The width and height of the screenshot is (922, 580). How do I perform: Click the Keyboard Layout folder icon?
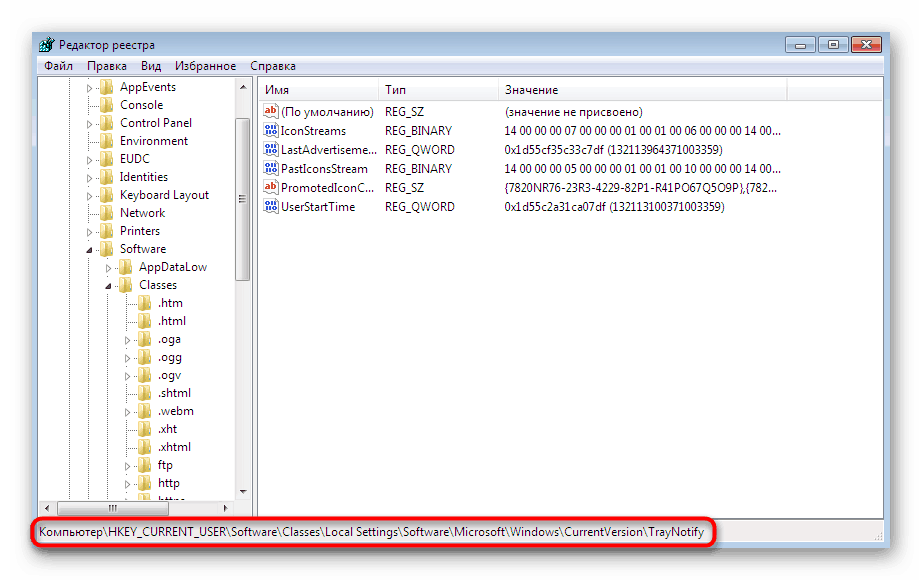[x=106, y=195]
